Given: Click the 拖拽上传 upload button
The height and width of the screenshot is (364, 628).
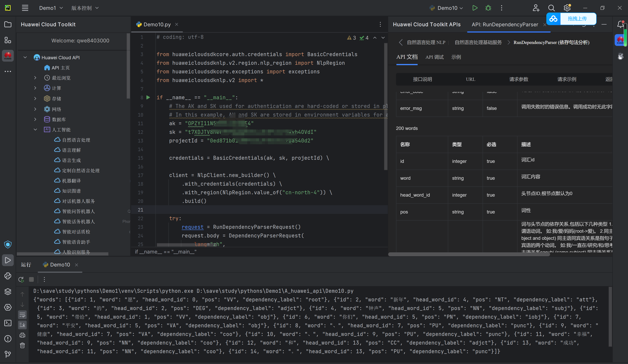Looking at the screenshot, I should click(577, 19).
